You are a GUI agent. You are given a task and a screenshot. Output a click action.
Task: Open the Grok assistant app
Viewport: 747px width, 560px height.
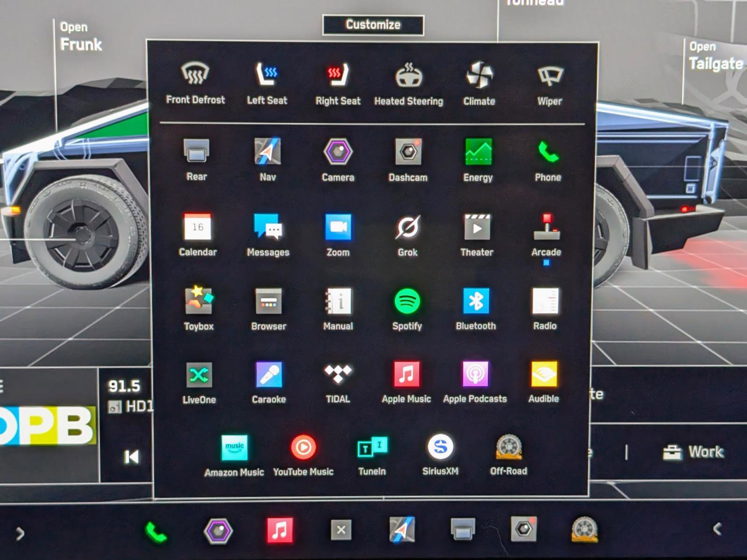point(408,235)
